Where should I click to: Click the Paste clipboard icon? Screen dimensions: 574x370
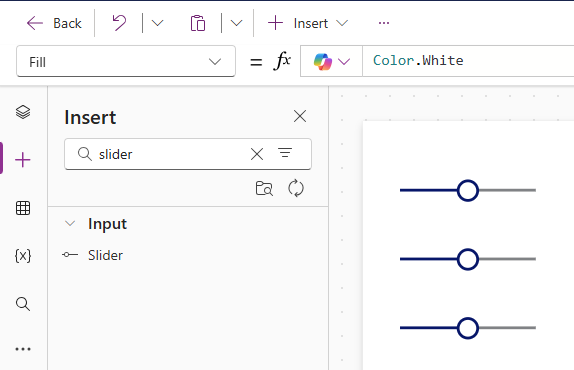point(198,23)
